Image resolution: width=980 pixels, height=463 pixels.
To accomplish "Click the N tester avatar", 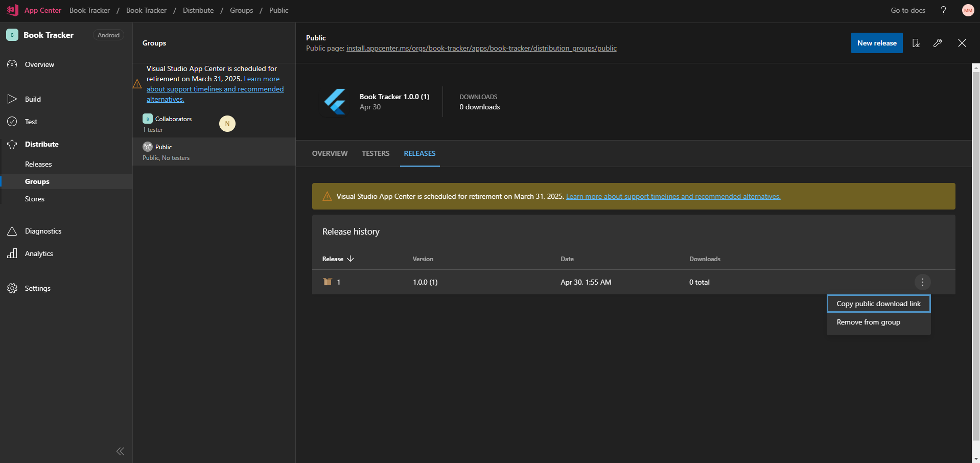I will 227,124.
